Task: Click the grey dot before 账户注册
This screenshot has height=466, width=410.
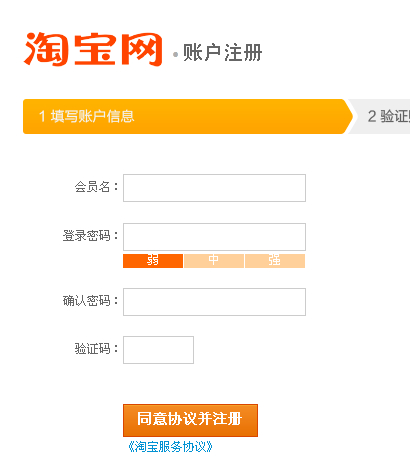Action: pyautogui.click(x=175, y=54)
